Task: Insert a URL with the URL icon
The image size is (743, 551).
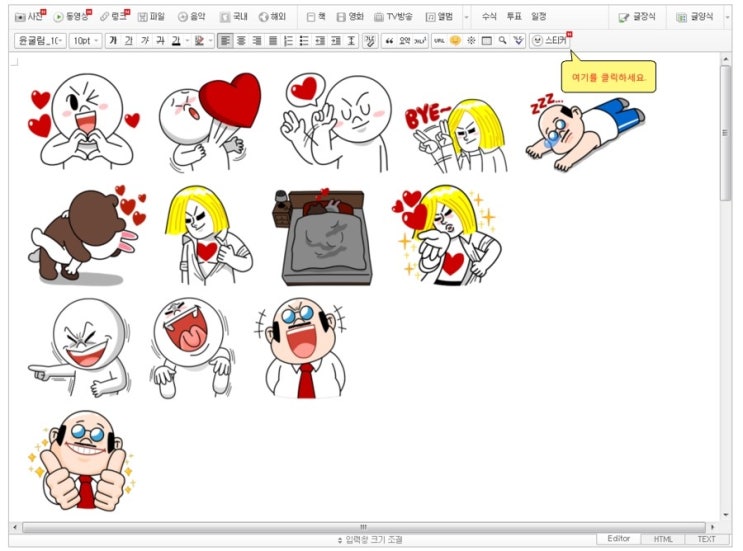Action: [x=439, y=41]
